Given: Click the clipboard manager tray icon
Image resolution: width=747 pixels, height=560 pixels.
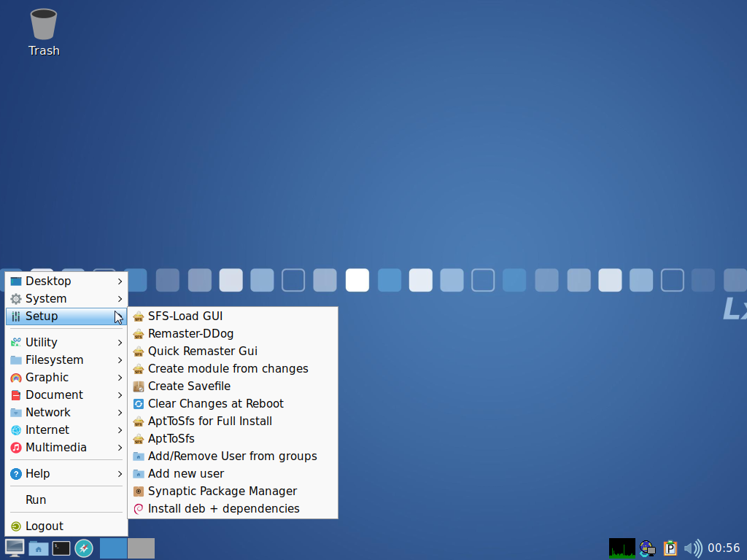Looking at the screenshot, I should click(670, 548).
